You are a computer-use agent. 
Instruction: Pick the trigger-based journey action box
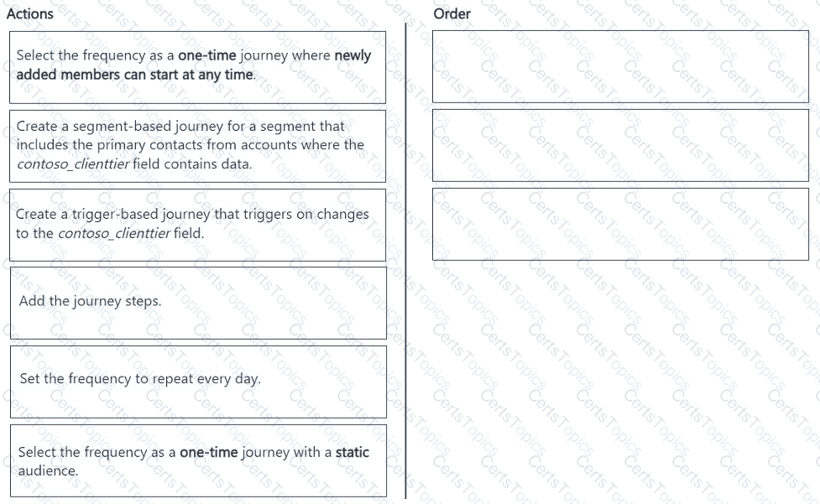point(197,224)
